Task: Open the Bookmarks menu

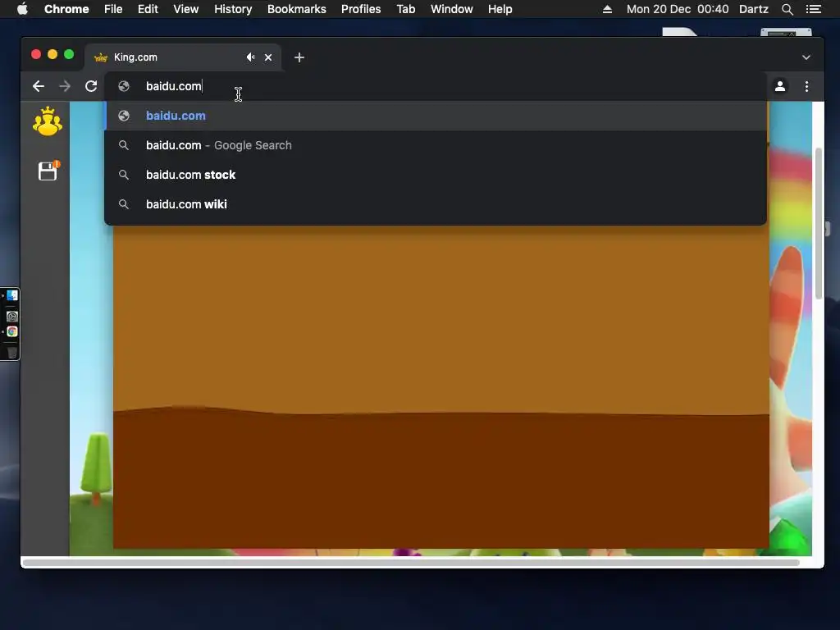Action: (297, 9)
